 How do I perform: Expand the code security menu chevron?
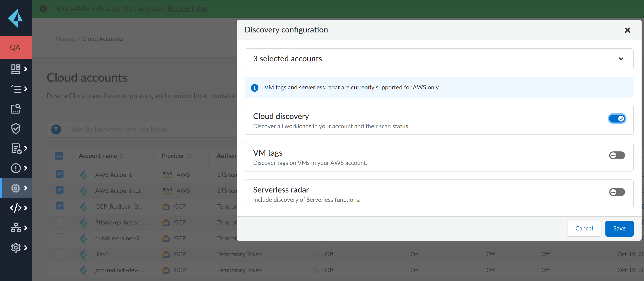click(x=26, y=208)
